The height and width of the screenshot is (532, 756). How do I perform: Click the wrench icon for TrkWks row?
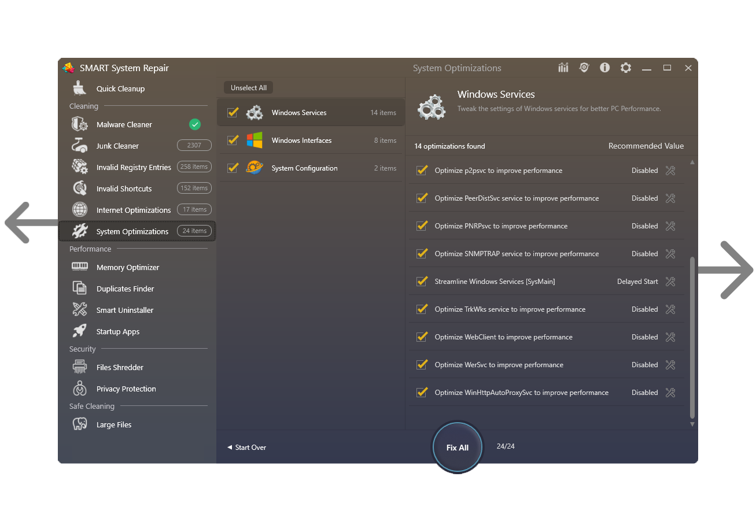pos(670,309)
